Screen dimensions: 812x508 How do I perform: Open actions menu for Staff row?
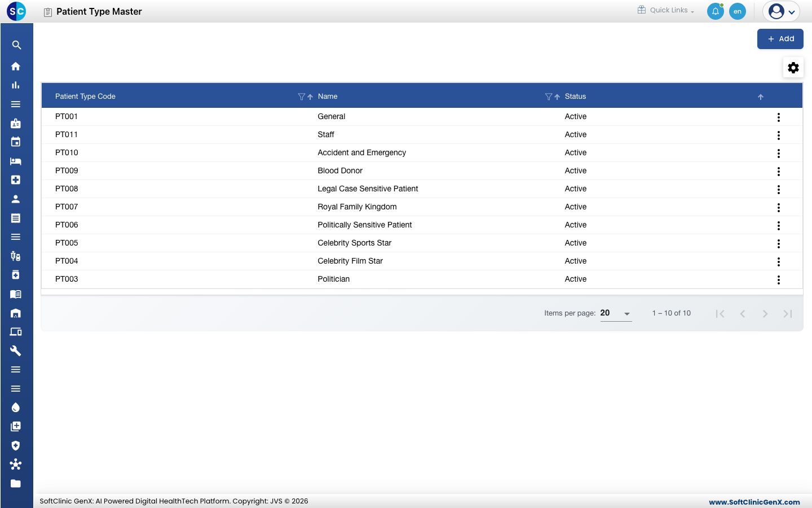[x=779, y=135]
